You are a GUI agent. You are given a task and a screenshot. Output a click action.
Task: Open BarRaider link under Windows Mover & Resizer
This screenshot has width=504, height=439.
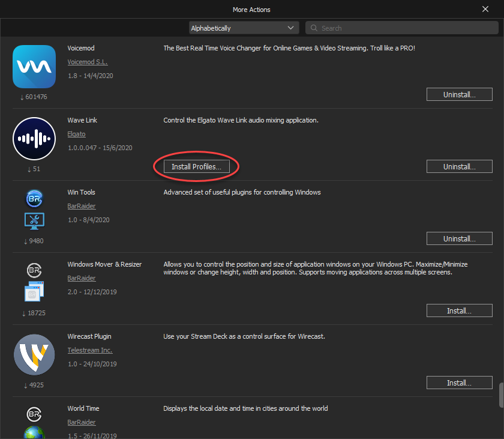(82, 278)
